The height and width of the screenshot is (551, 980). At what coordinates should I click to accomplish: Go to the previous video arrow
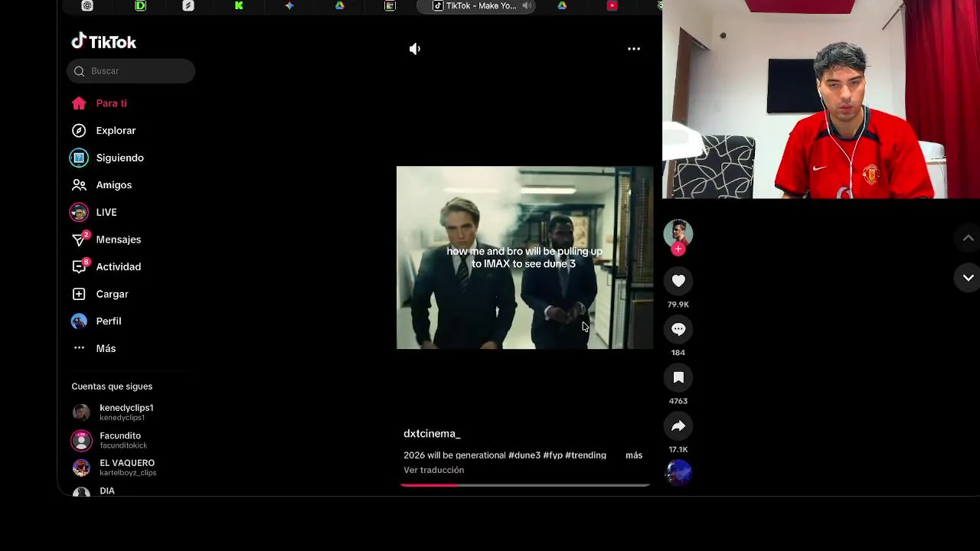click(968, 238)
